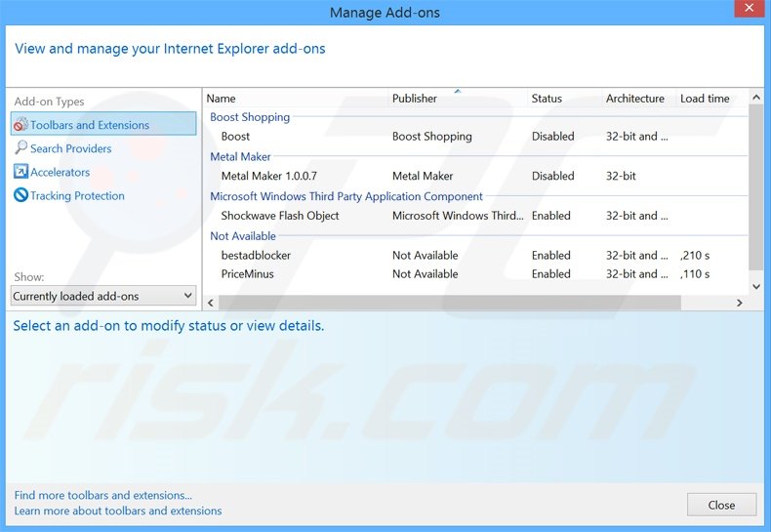This screenshot has height=532, width=771.
Task: Select Search Providers add-on type
Action: click(x=71, y=148)
